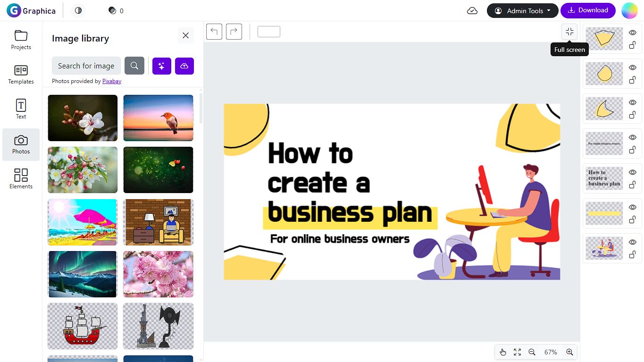The height and width of the screenshot is (362, 644).
Task: Lock the yellow droplet shape layer
Action: (633, 80)
